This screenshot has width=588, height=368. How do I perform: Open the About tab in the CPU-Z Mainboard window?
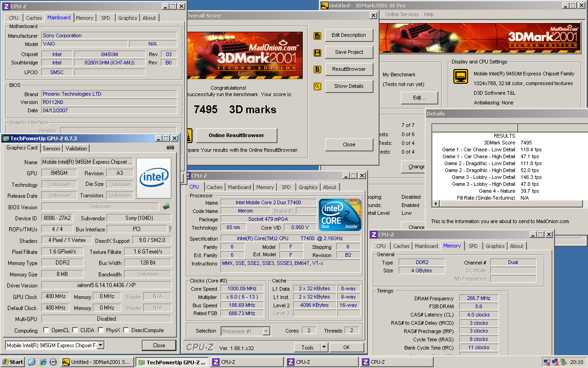(149, 18)
